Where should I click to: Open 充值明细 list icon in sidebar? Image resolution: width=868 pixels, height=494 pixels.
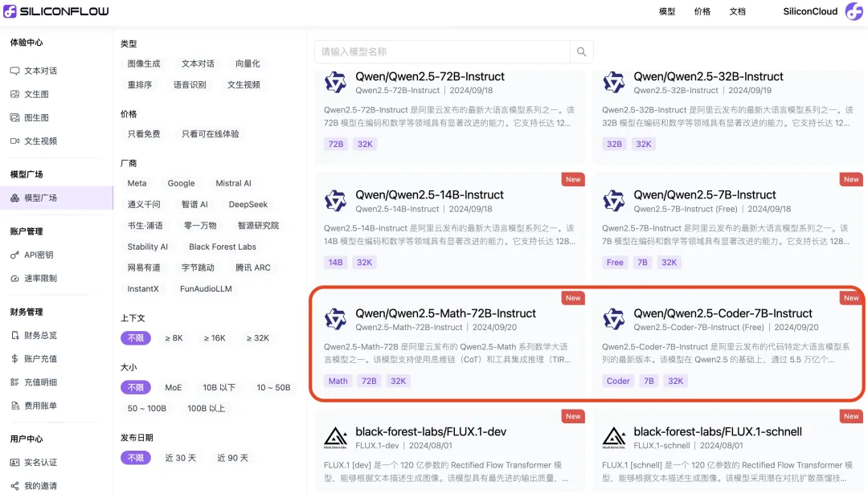(x=15, y=382)
